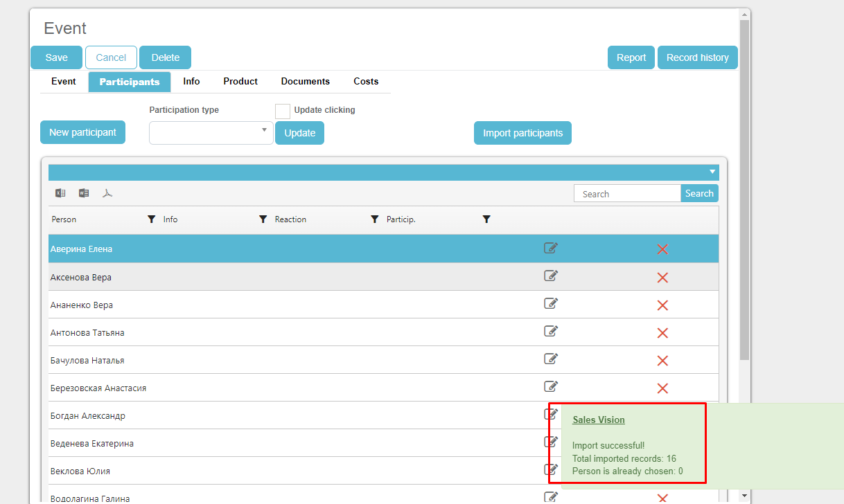Open filter dropdown for Particip. column
Image resolution: width=844 pixels, height=504 pixels.
(x=486, y=219)
